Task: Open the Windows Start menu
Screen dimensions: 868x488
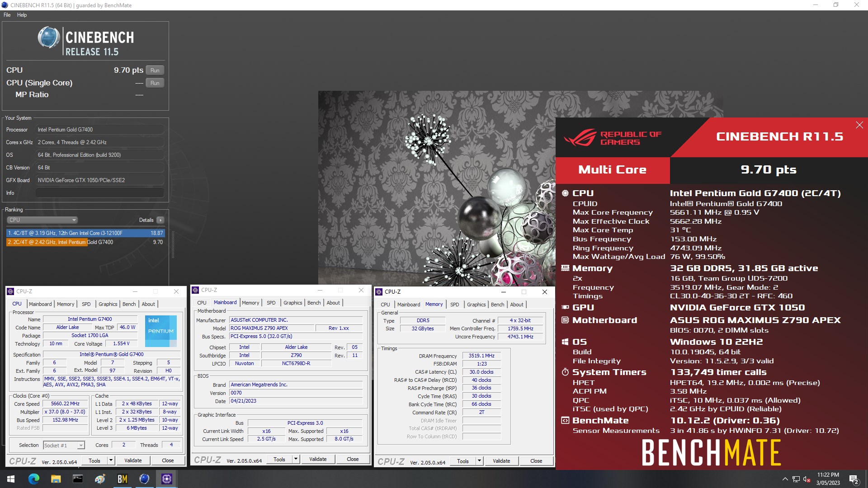Action: click(11, 479)
